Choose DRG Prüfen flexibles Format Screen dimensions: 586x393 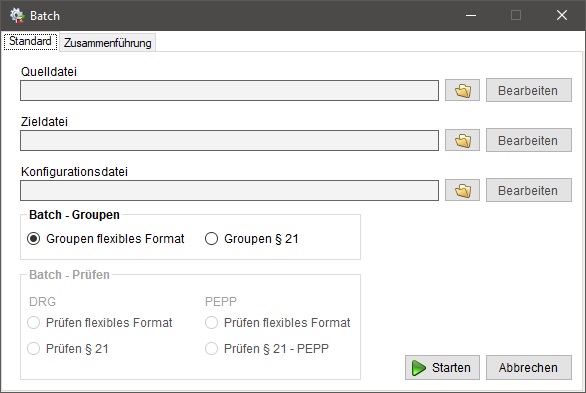pos(100,322)
